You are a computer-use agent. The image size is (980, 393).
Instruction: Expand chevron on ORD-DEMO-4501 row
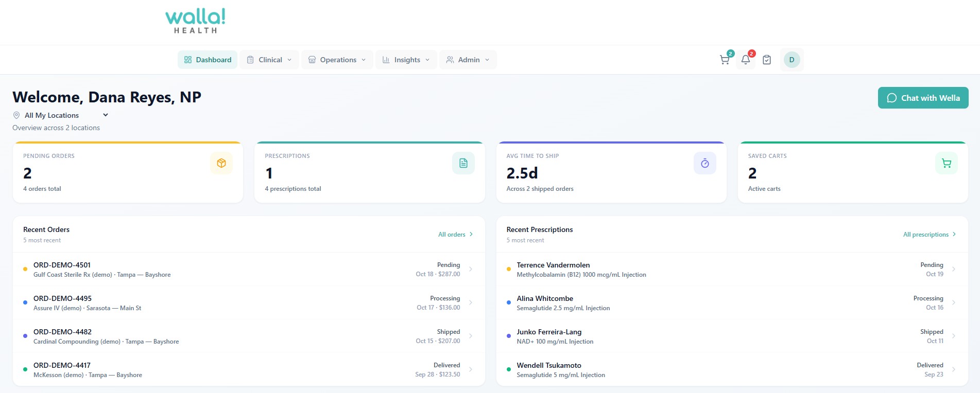[471, 269]
